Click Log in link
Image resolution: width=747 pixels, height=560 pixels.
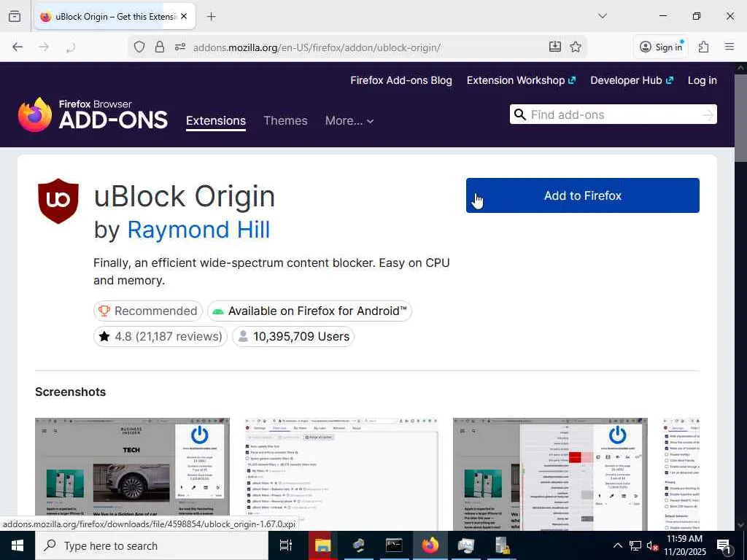pyautogui.click(x=703, y=80)
